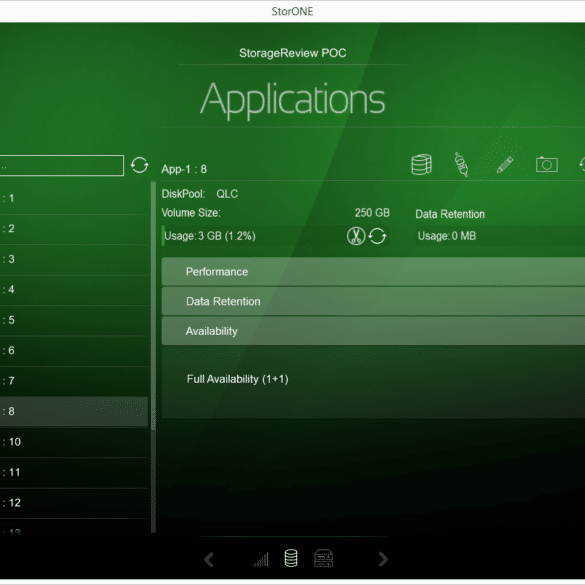Click the StorageReview POC system name
This screenshot has width=585, height=585.
click(292, 53)
